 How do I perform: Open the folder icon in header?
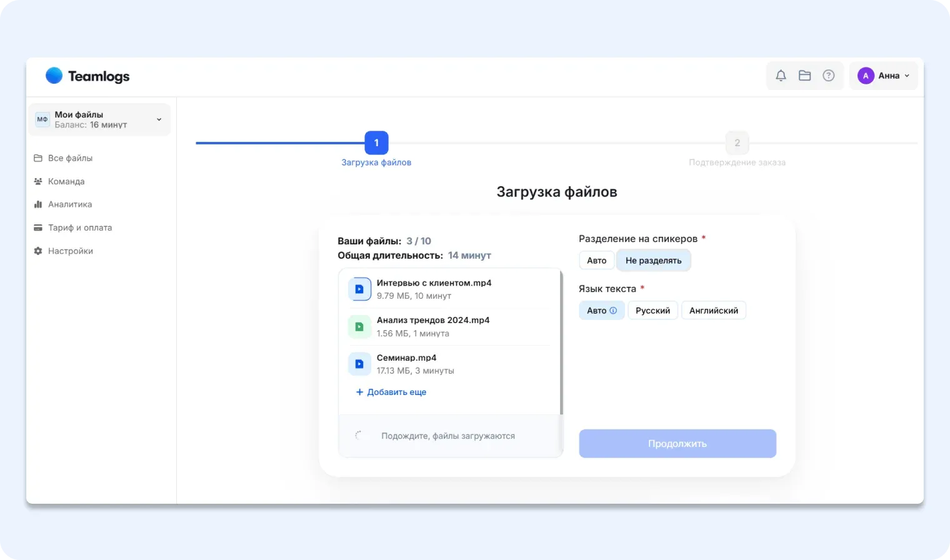pos(804,76)
